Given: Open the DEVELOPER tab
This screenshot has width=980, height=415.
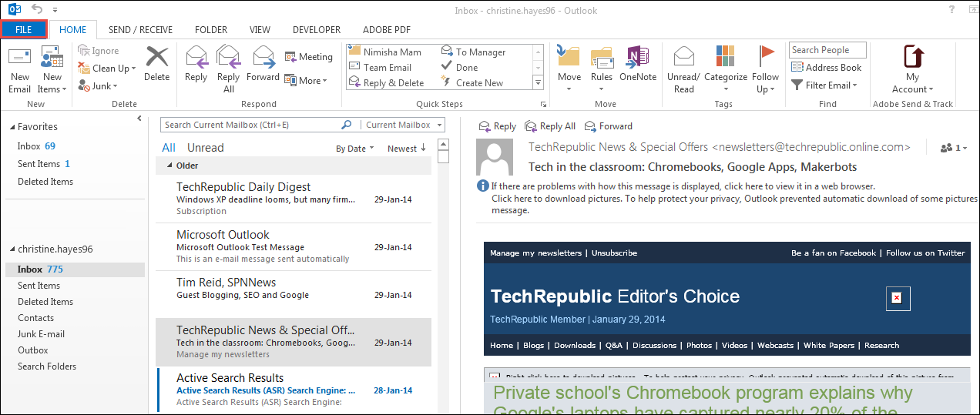Looking at the screenshot, I should (317, 29).
